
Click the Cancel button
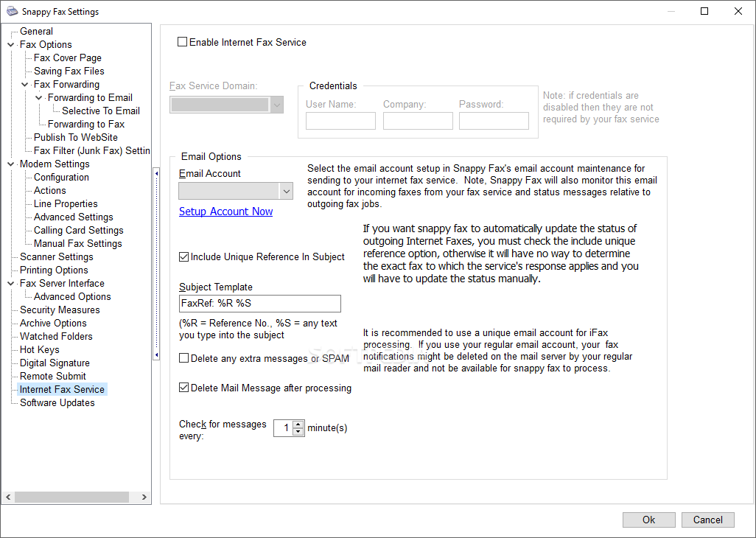708,520
